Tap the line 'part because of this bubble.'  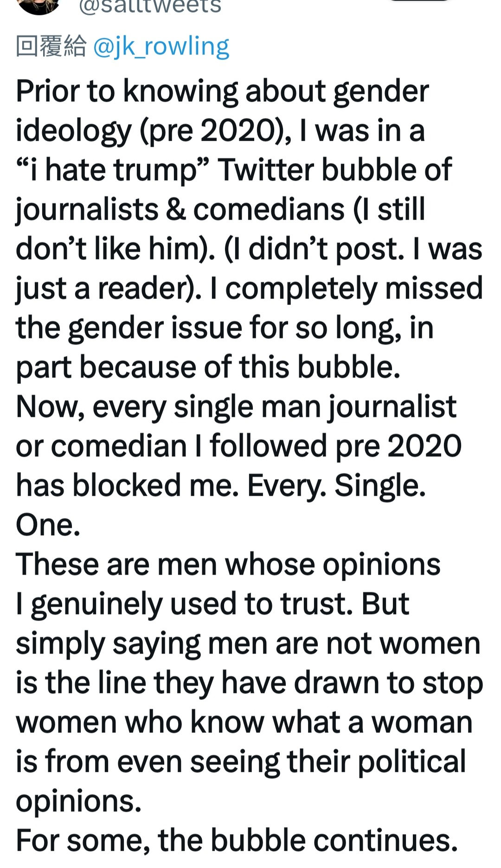point(208,368)
